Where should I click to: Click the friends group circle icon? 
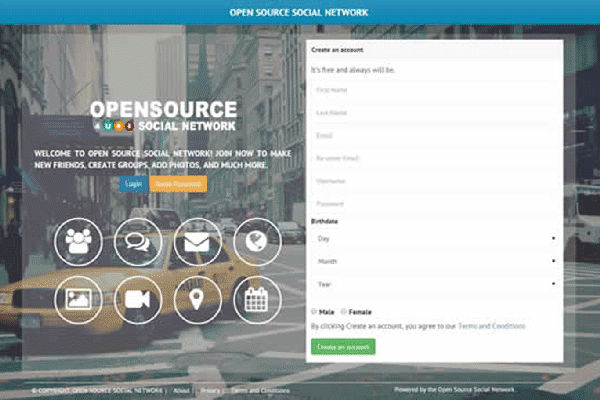point(79,242)
